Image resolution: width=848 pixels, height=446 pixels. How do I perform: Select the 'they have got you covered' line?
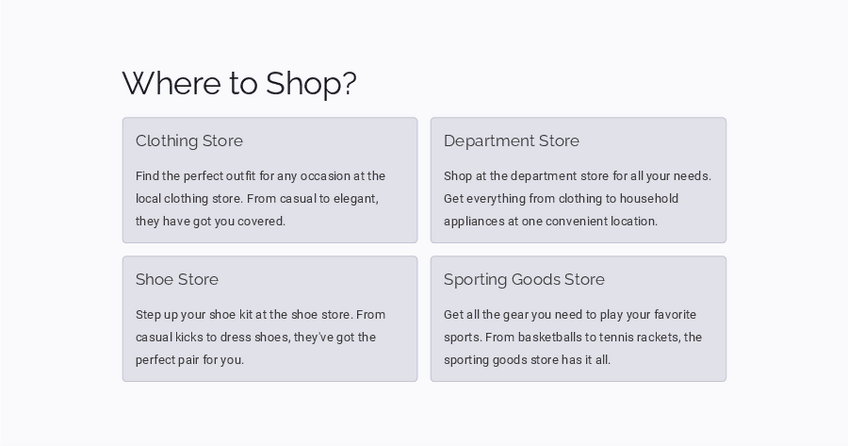[210, 221]
